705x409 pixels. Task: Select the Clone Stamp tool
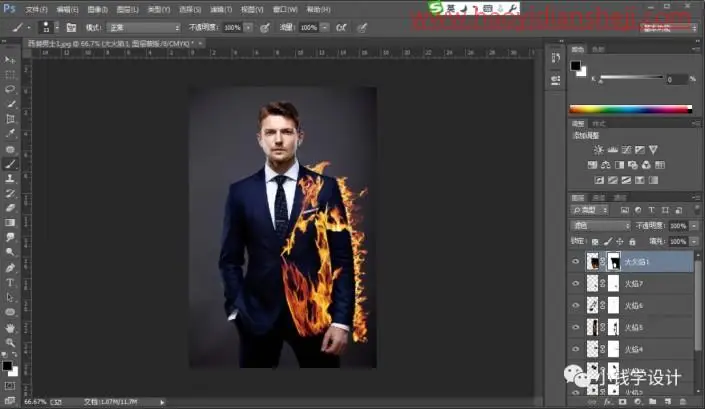[x=10, y=179]
